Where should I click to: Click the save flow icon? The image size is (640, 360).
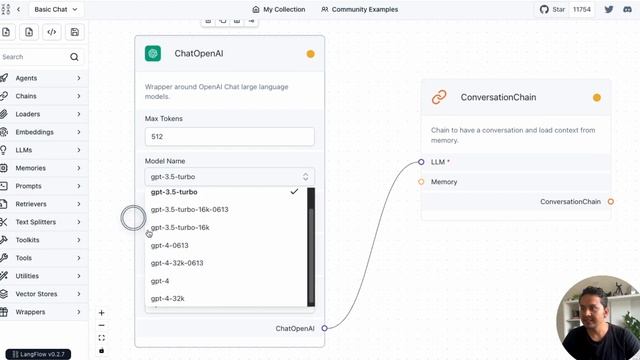[75, 32]
